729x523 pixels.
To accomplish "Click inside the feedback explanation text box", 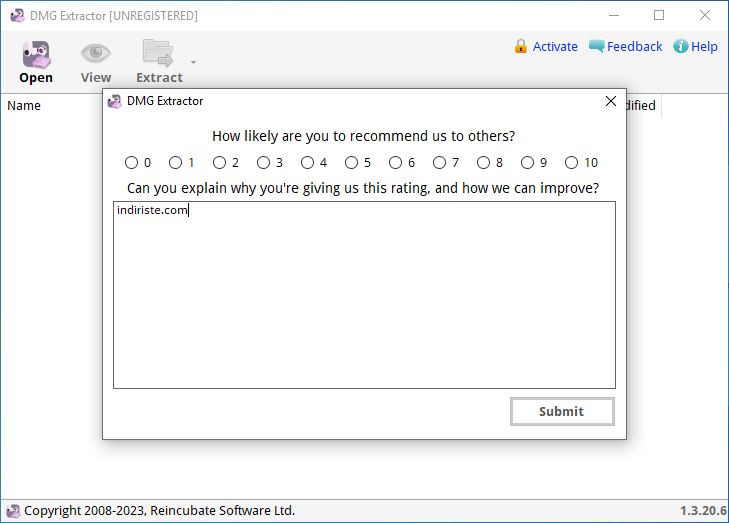I will coord(364,295).
